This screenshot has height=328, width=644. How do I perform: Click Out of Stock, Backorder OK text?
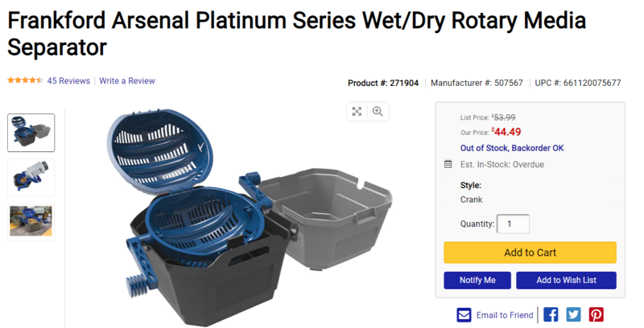point(512,149)
